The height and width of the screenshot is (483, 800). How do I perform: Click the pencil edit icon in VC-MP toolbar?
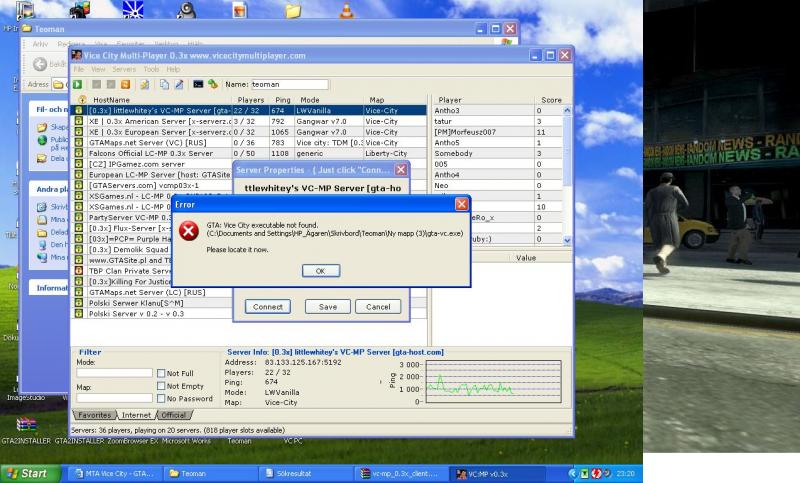[179, 84]
